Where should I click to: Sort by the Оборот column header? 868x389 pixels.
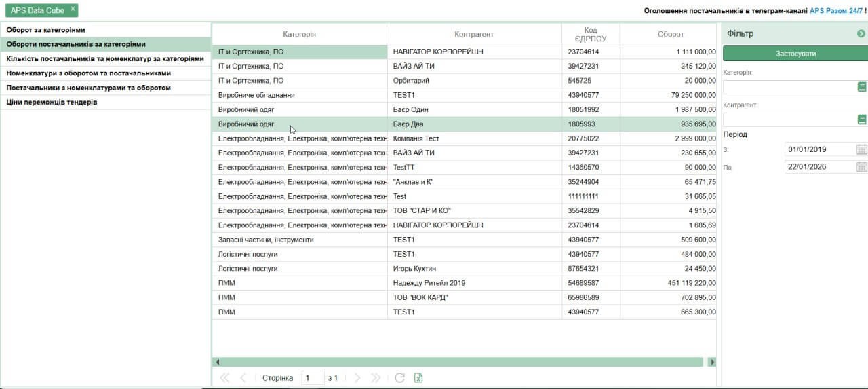(670, 34)
